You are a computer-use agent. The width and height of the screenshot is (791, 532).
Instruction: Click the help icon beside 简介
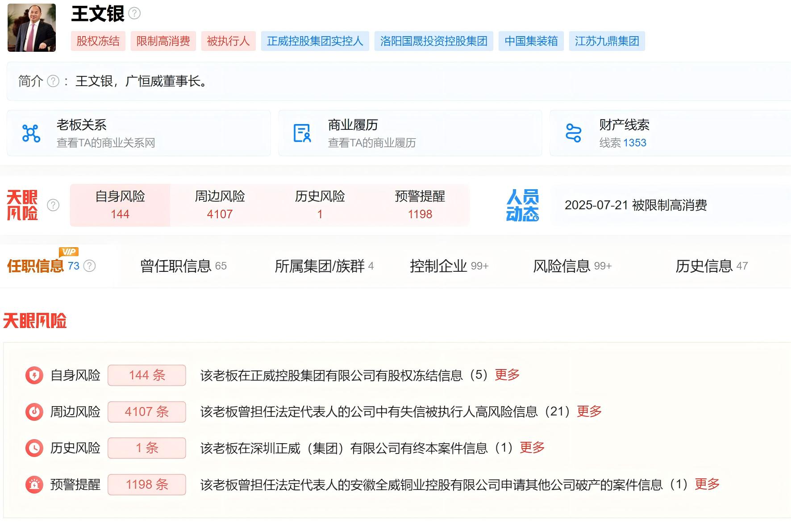(x=53, y=81)
